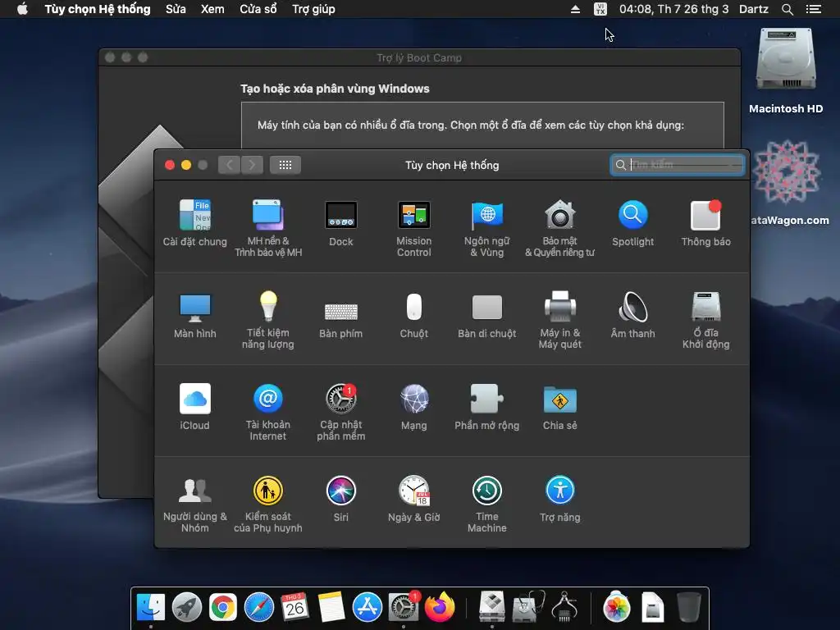840x630 pixels.
Task: Open Màn hình display settings
Action: point(195,315)
